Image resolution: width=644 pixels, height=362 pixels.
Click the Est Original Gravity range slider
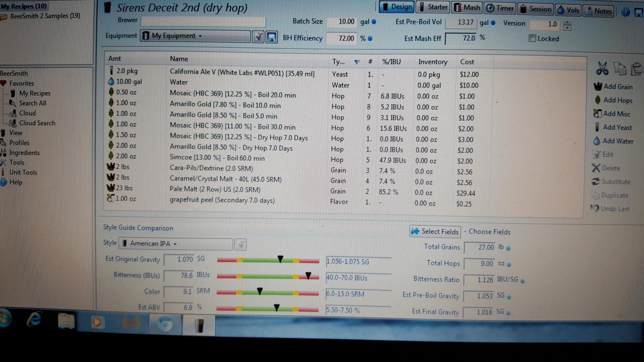268,260
